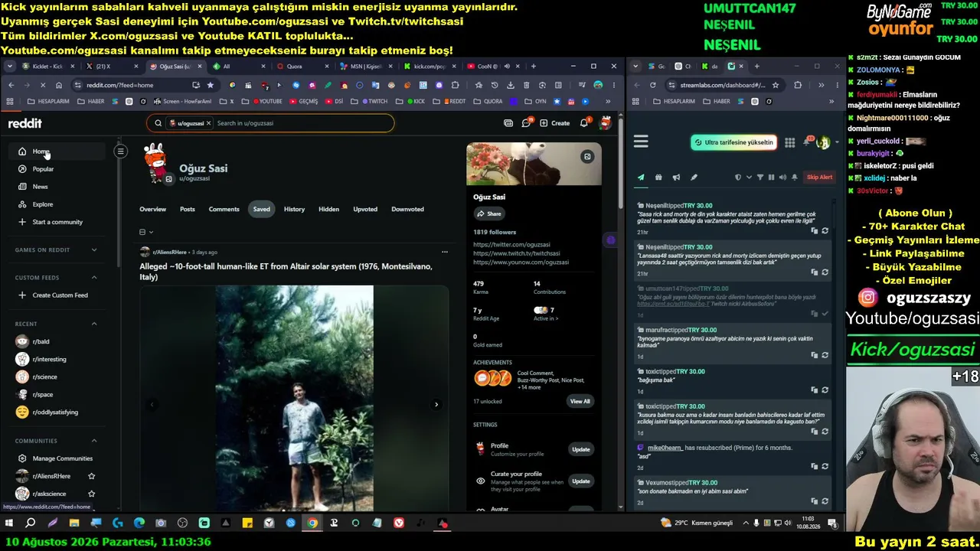980x551 pixels.
Task: Expand the Streamlabs shield dropdown arrow
Action: click(748, 178)
